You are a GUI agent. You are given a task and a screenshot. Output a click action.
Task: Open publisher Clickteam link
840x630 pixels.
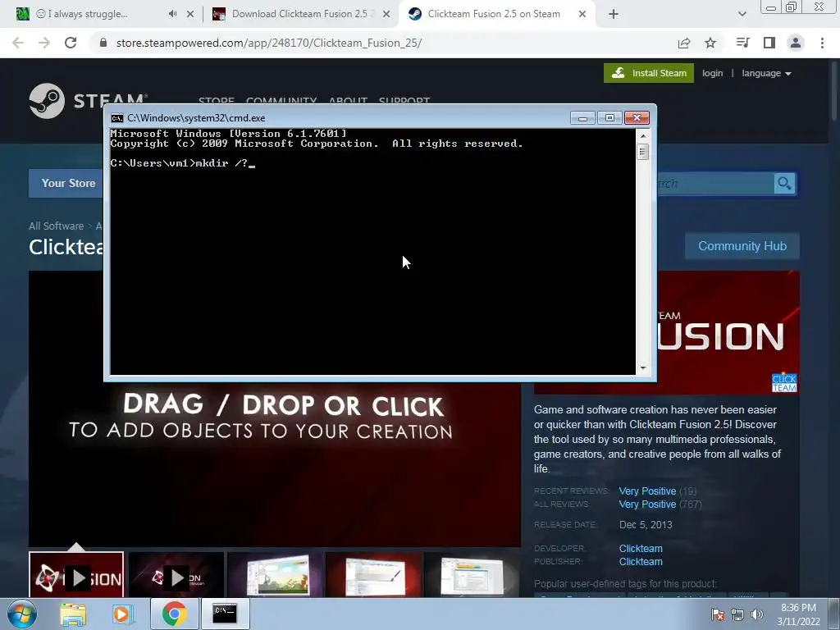coord(641,562)
